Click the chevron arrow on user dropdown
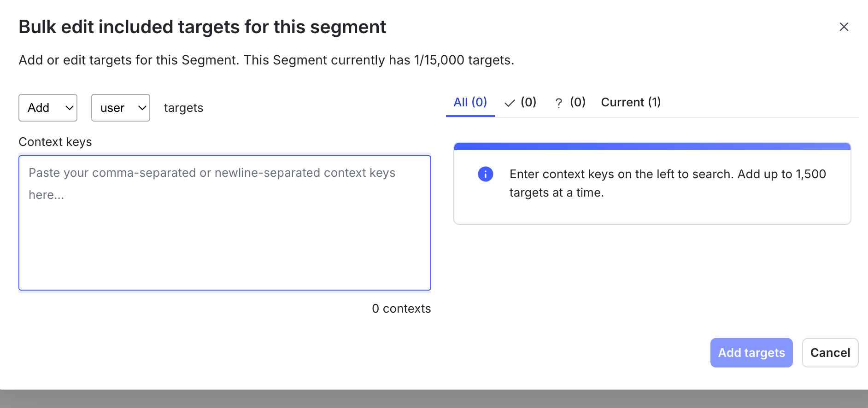Image resolution: width=868 pixels, height=408 pixels. 142,108
